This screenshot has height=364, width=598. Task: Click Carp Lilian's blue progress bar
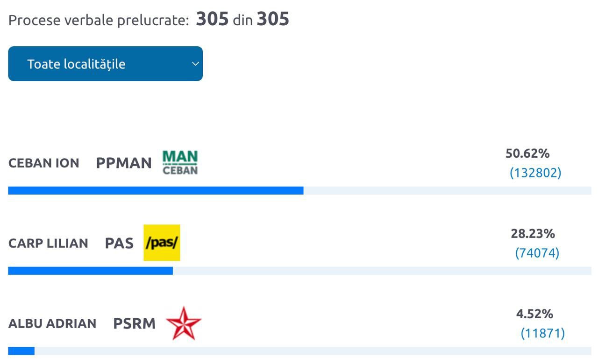(90, 271)
